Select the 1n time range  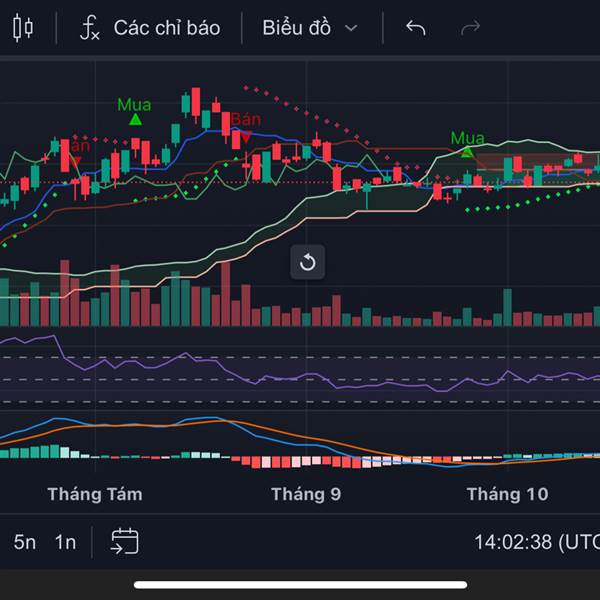tap(65, 542)
